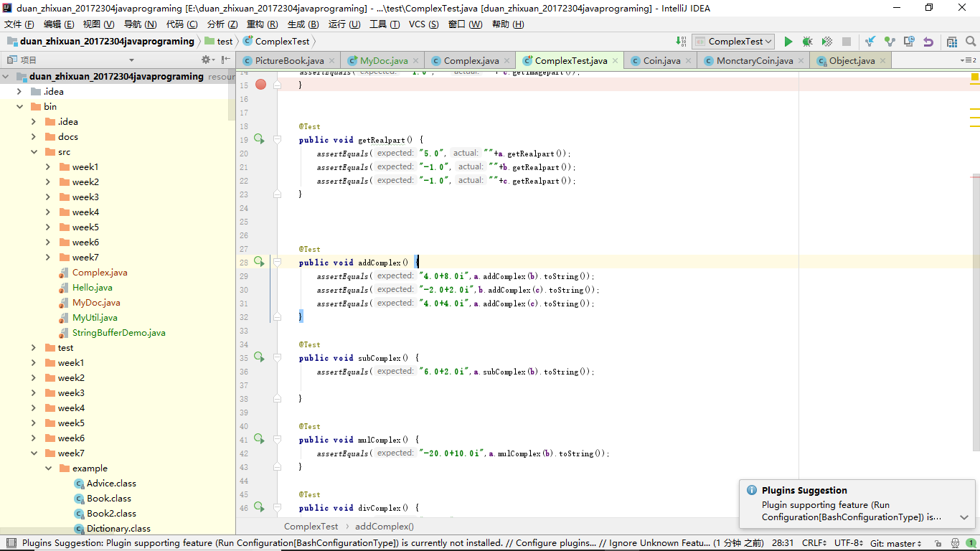The image size is (980, 551).
Task: Click the VCS update project icon
Action: pos(870,42)
